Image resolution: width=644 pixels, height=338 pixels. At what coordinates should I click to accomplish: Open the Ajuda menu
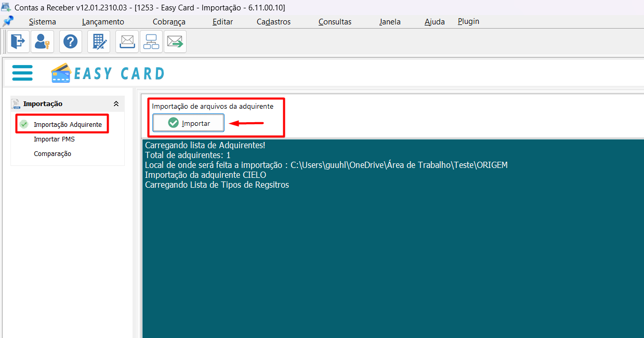point(435,22)
